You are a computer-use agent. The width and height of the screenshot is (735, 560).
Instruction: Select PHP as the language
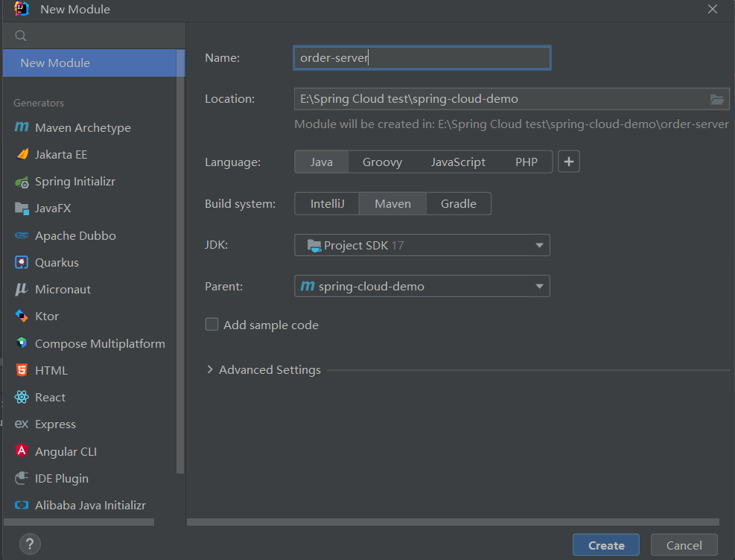pyautogui.click(x=526, y=162)
